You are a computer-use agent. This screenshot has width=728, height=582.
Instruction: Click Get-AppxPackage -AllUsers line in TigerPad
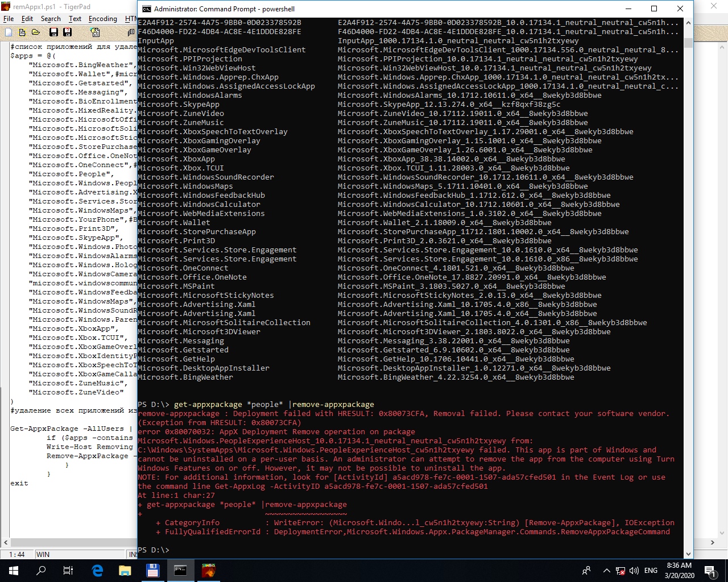coord(73,429)
